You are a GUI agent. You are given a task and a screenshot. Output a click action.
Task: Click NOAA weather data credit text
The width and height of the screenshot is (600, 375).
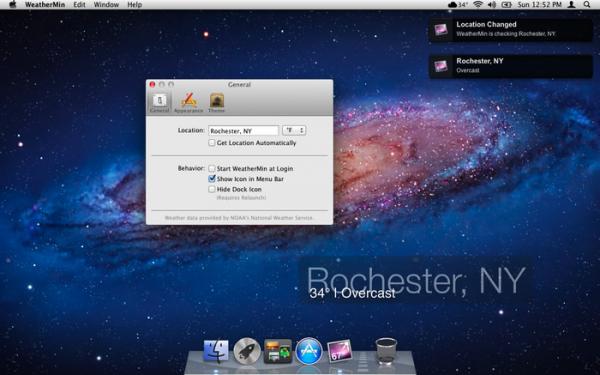239,218
